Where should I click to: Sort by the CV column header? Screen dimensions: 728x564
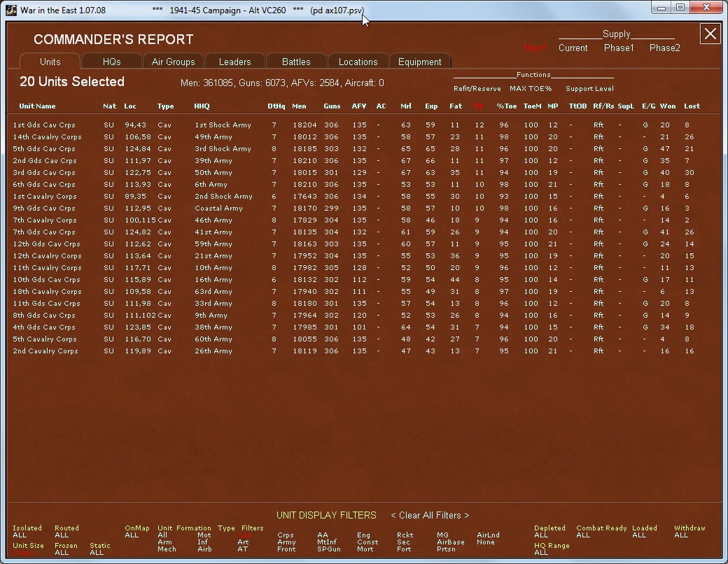tap(479, 106)
